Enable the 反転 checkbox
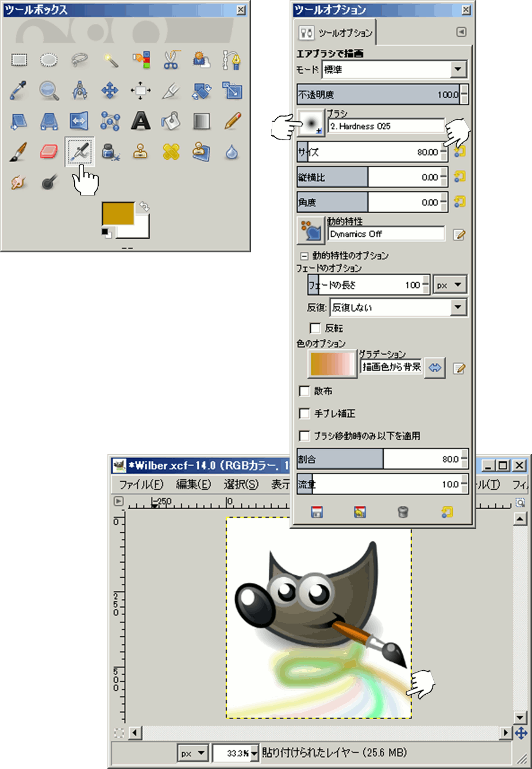 pyautogui.click(x=315, y=328)
